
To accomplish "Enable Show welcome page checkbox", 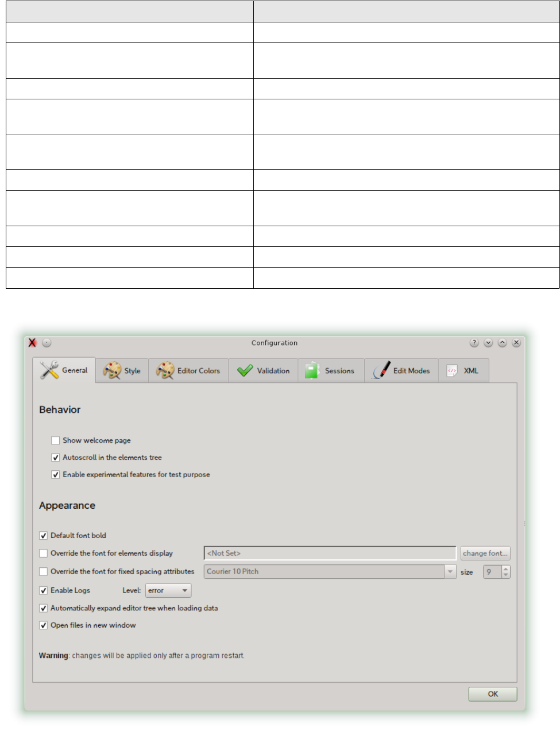I will 56,440.
